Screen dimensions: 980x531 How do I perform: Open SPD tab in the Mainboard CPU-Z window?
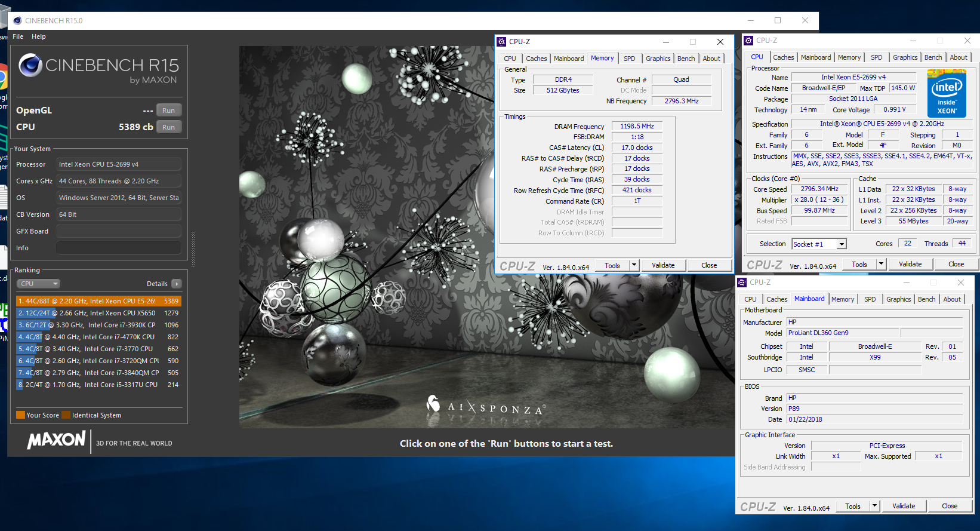[x=870, y=299]
